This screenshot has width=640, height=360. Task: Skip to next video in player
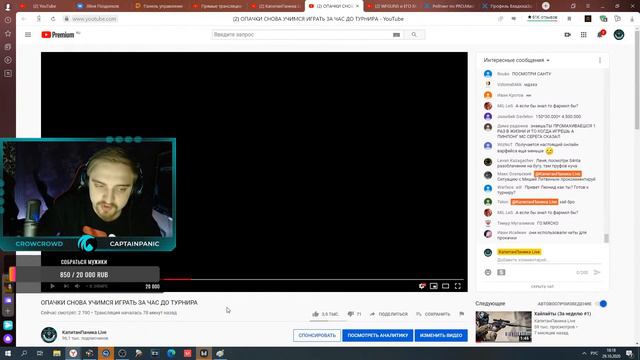(66, 286)
